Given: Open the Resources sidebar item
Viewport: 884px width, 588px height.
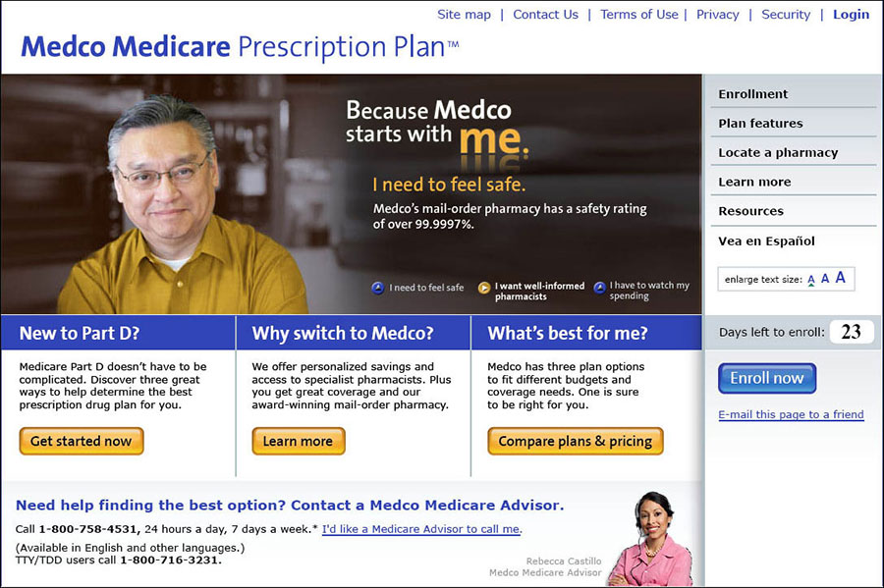Looking at the screenshot, I should 750,211.
